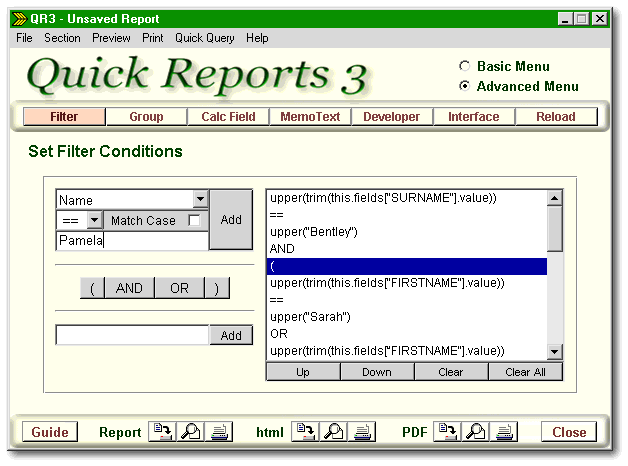628x466 pixels.
Task: Click the empty custom condition input field
Action: (x=132, y=335)
